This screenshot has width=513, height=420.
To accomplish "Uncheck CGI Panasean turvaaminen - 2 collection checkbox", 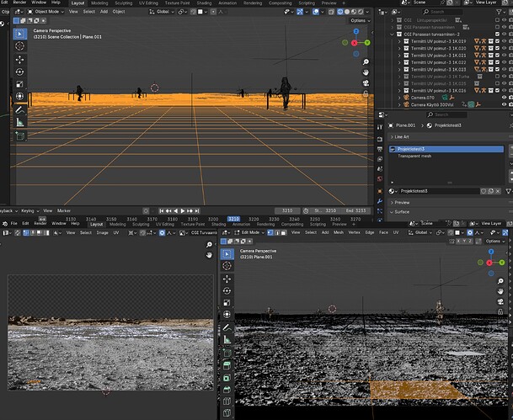I will click(x=497, y=34).
